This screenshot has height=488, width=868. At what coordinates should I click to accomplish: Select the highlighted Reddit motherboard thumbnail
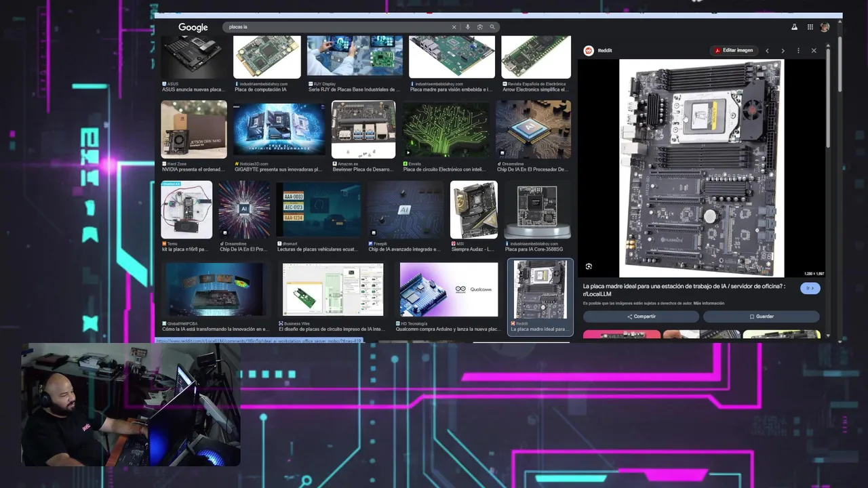tap(540, 289)
